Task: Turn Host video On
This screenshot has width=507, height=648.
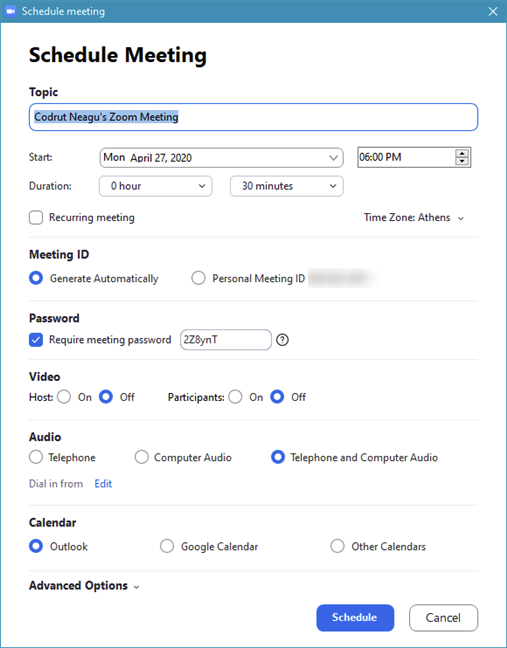Action: coord(64,397)
